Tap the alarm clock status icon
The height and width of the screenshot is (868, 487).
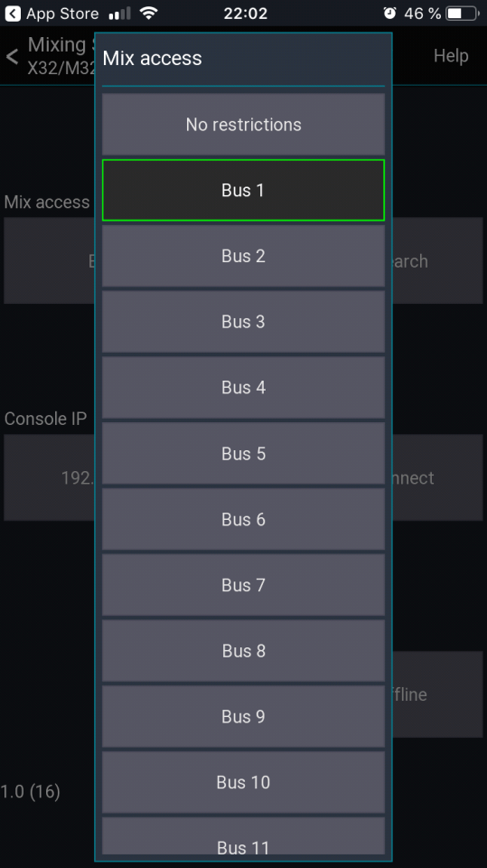point(389,14)
